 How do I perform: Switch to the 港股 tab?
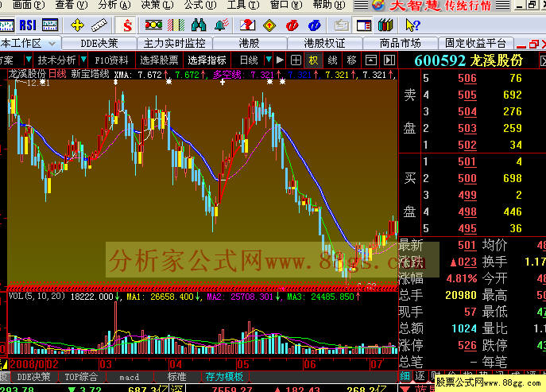250,44
